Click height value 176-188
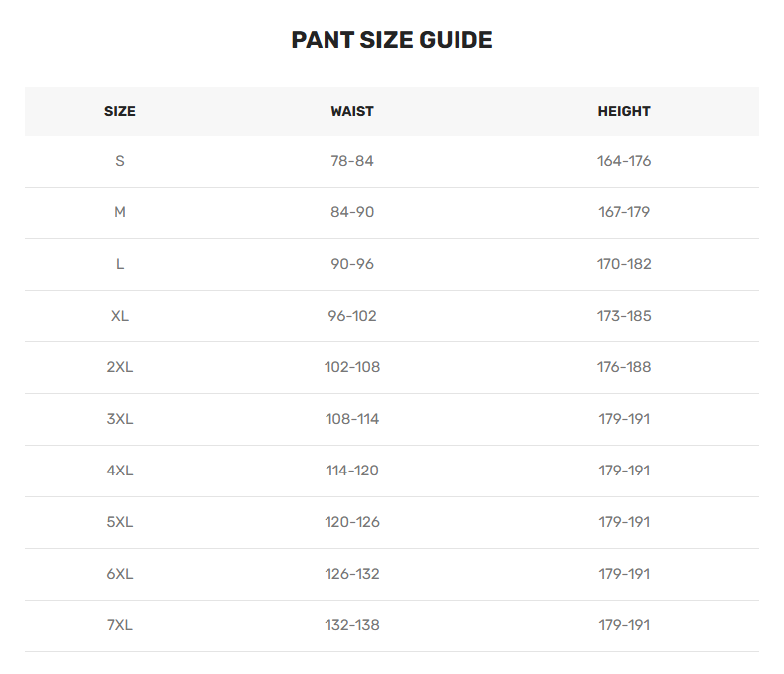This screenshot has height=674, width=784. [x=624, y=367]
